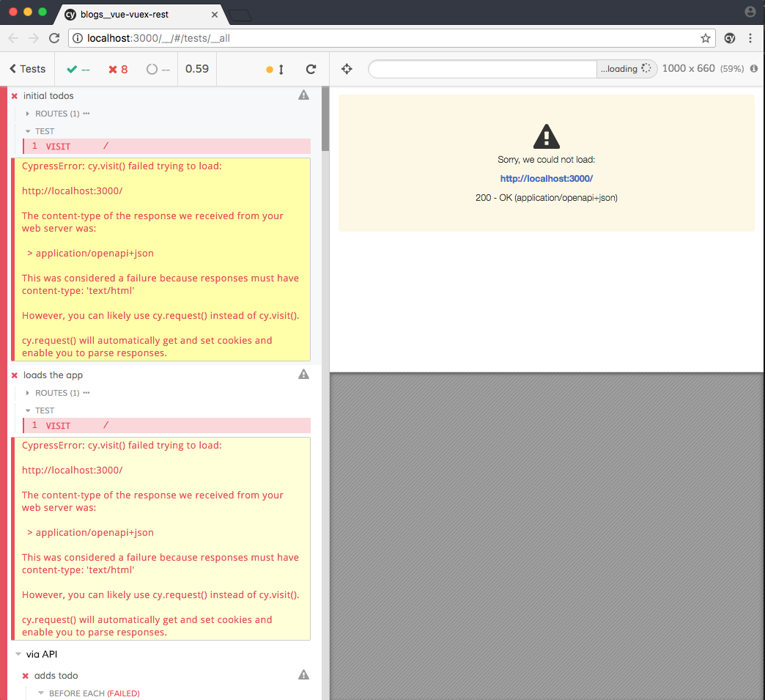
Task: Click the warning icon on initial todos
Action: tap(303, 95)
